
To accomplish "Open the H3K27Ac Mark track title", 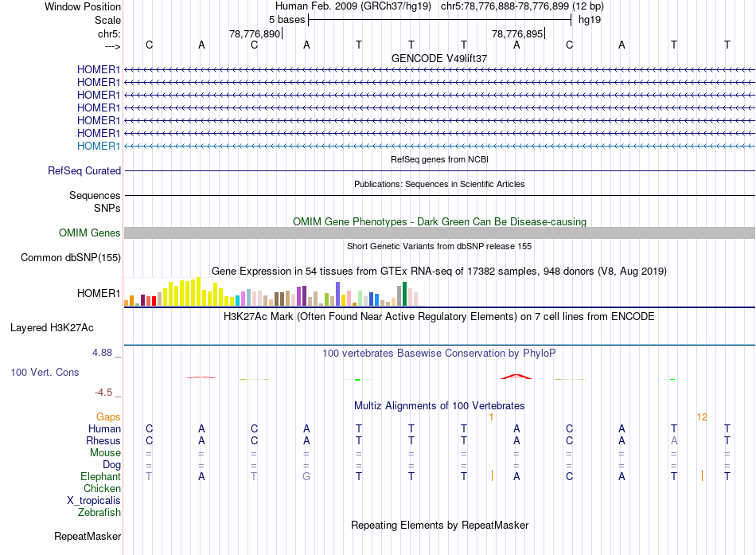I will (439, 317).
